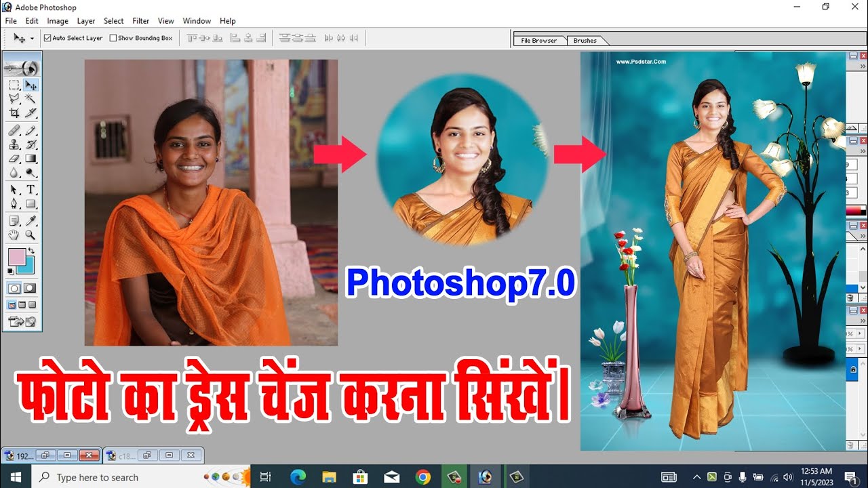Select the Move tool in toolbox

click(x=31, y=85)
